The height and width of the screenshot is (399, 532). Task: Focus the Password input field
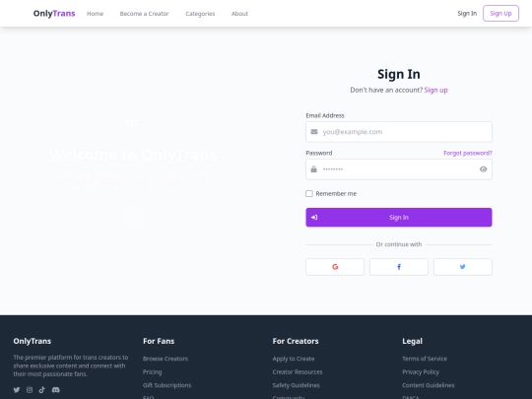click(x=399, y=169)
